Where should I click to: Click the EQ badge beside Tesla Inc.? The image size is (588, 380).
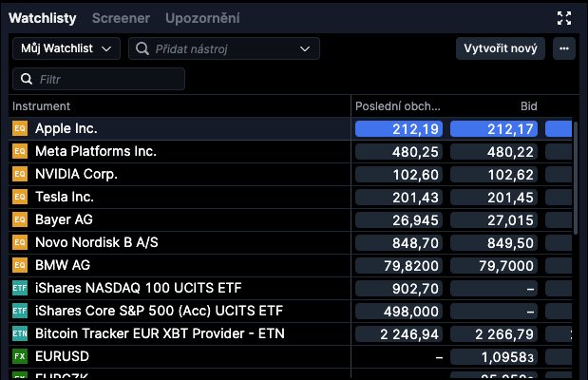click(19, 197)
